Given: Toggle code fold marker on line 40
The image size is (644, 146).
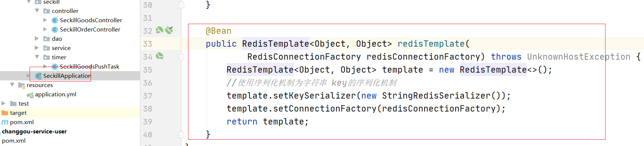Looking at the screenshot, I should pos(181,135).
